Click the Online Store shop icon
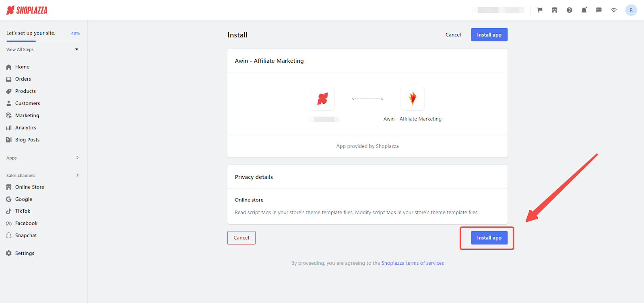644x303 pixels. (x=8, y=187)
